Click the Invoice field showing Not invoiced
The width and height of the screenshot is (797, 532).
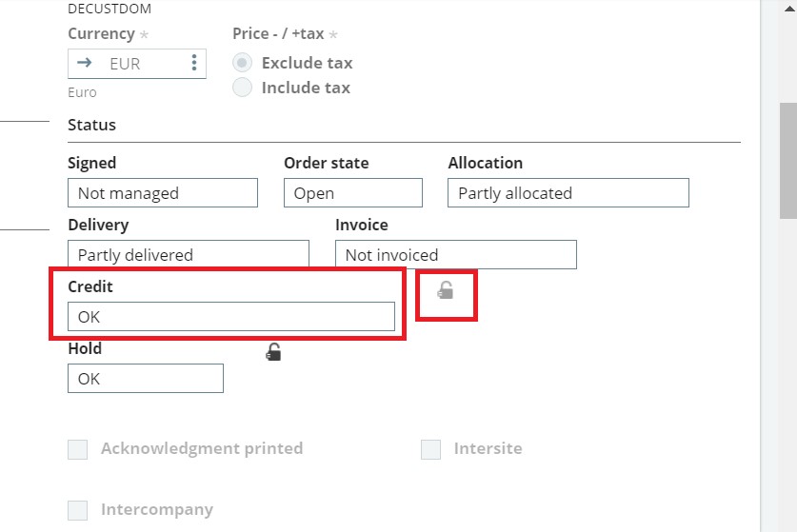tap(456, 254)
